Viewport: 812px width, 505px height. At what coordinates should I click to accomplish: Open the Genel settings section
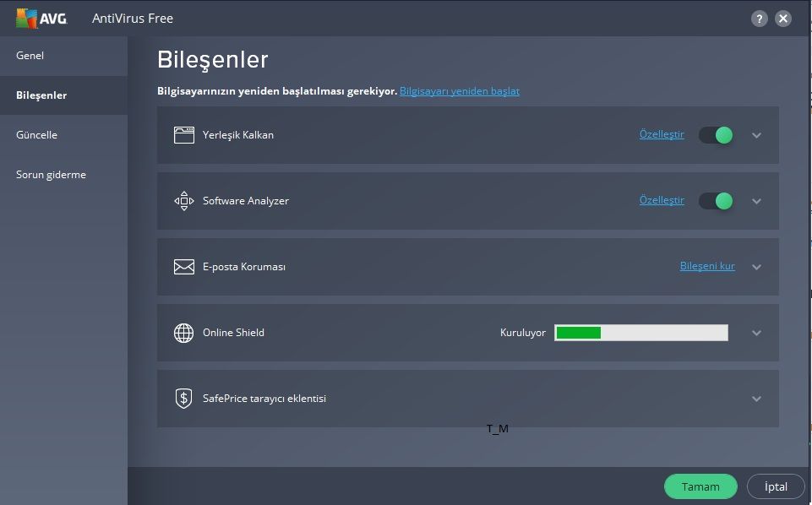[63, 56]
